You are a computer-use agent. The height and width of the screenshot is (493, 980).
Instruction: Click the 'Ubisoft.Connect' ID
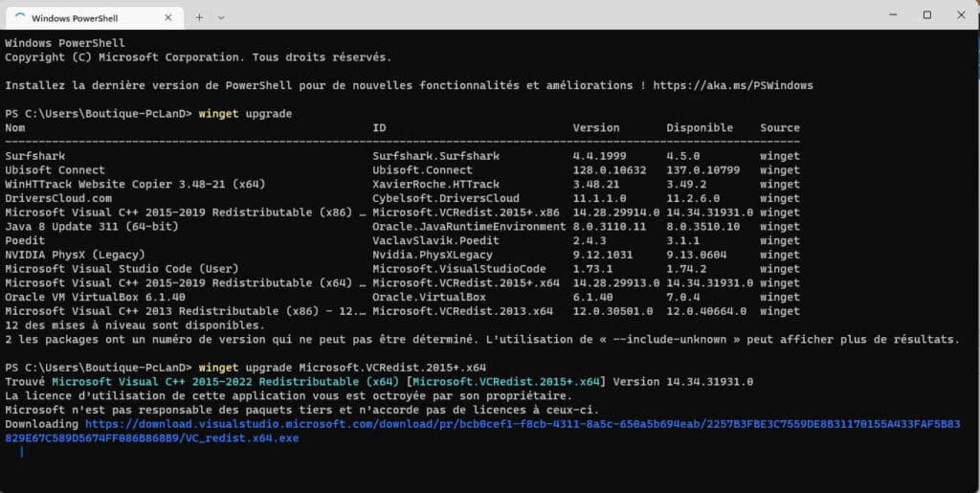422,170
